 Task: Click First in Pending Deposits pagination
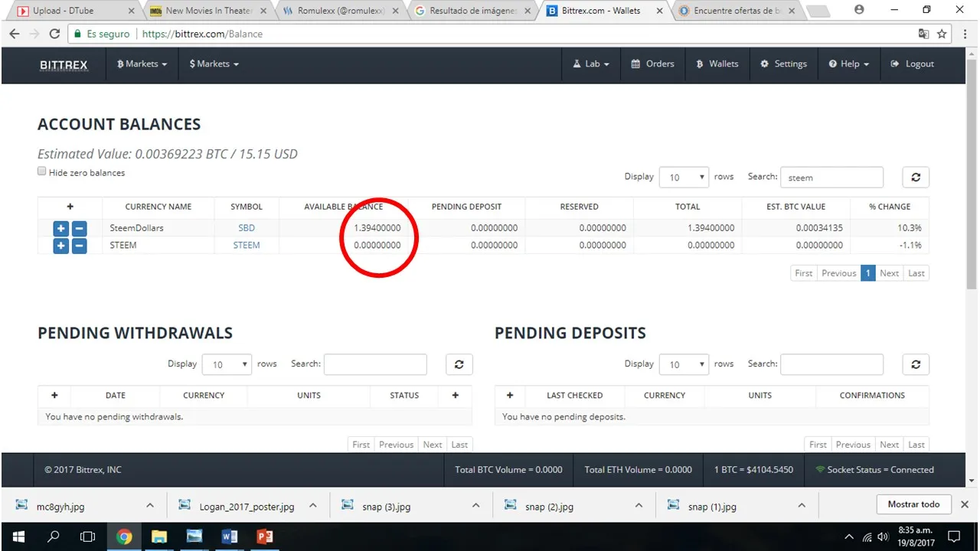[x=818, y=445]
